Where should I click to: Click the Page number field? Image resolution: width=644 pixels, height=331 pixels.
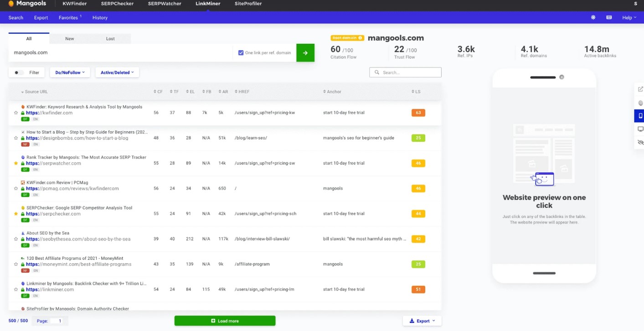60,321
